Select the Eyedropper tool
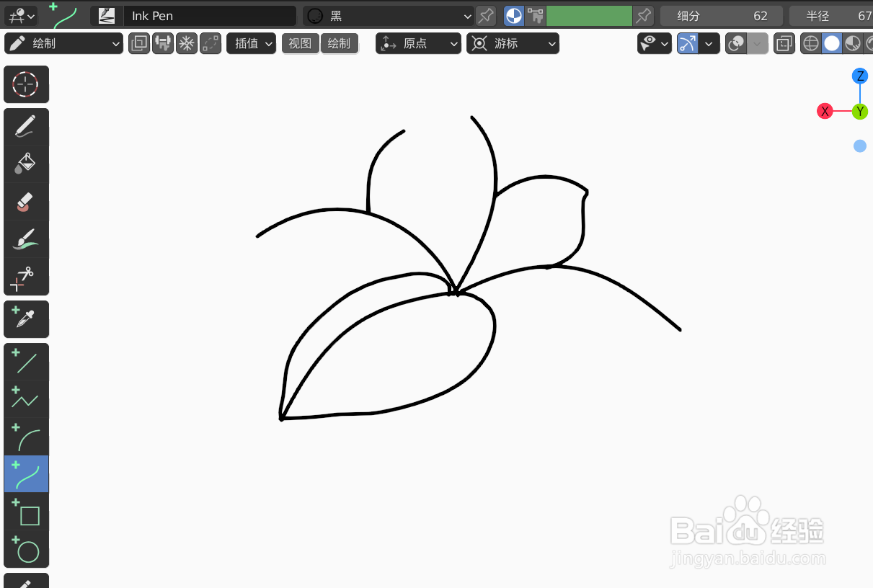 [27, 319]
